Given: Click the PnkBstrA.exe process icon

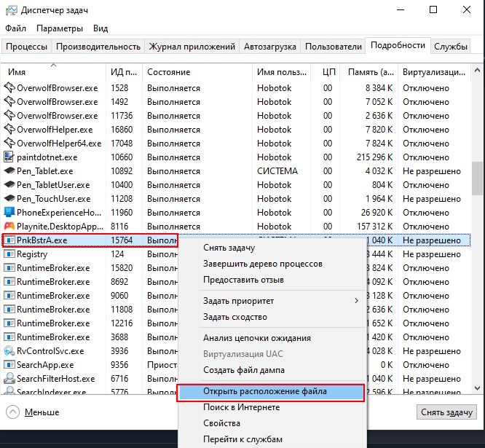Looking at the screenshot, I should pyautogui.click(x=9, y=240).
